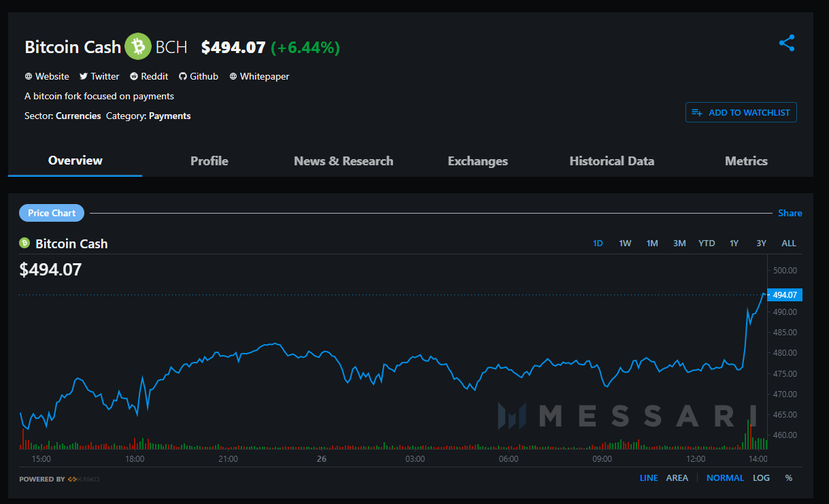
Task: Toggle percent scale on the chart
Action: coord(789,478)
